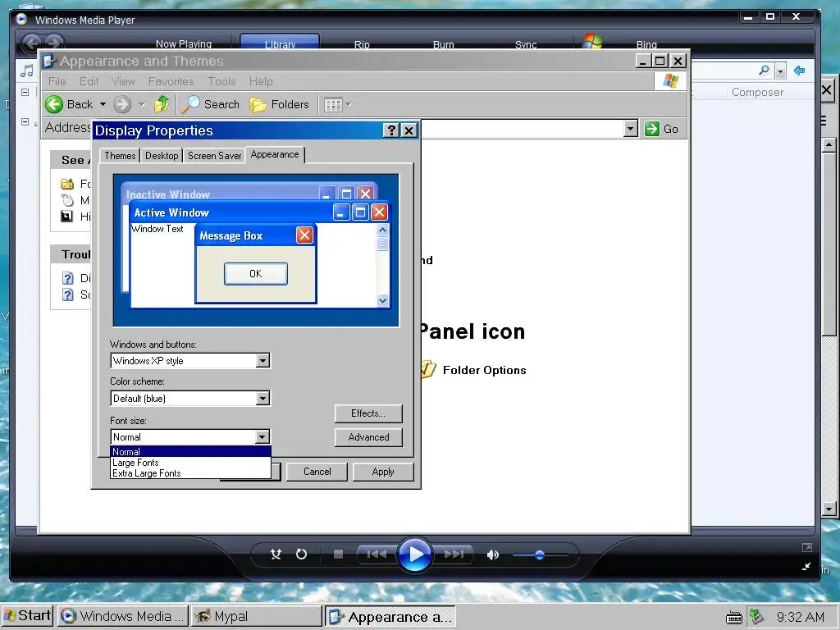Open the Views icon in the toolbar
840x630 pixels.
coord(333,104)
